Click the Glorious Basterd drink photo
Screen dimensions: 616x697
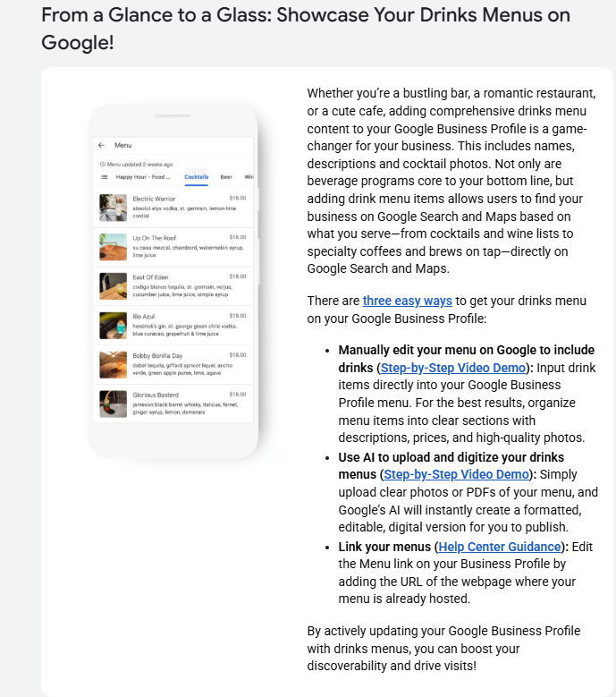tap(114, 404)
